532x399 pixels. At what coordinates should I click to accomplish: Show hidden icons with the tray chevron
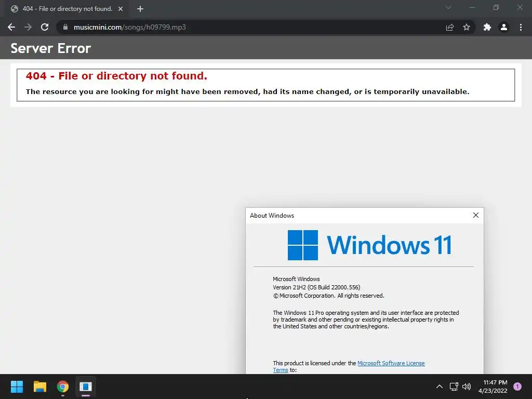pos(440,387)
